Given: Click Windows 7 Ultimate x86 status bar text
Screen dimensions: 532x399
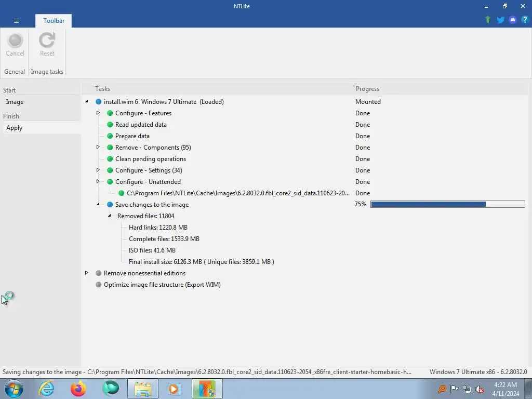Looking at the screenshot, I should coord(478,372).
